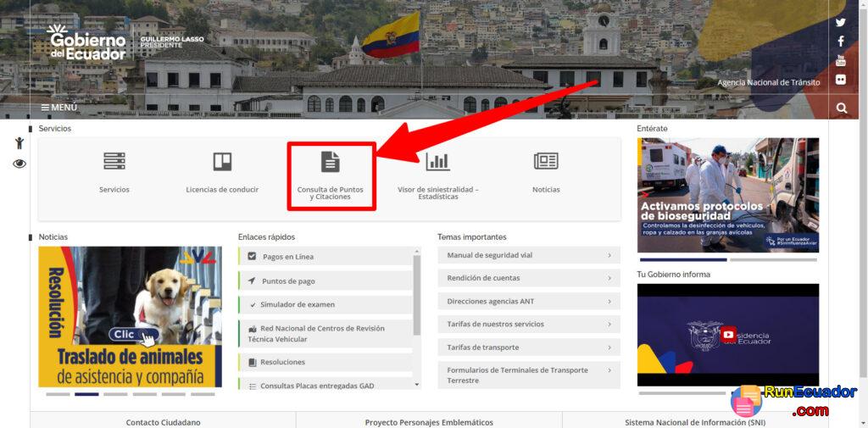Select second Entérate carousel indicator
The height and width of the screenshot is (428, 868).
click(x=773, y=259)
